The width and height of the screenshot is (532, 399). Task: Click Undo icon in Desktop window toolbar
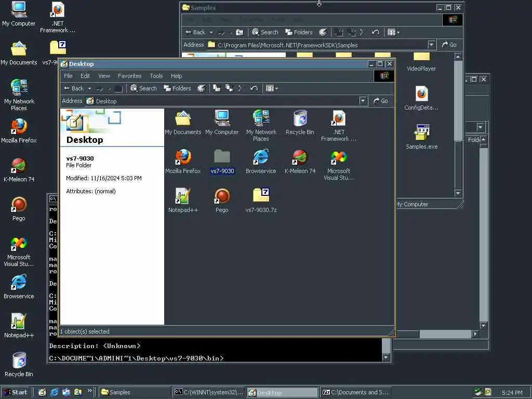(254, 88)
